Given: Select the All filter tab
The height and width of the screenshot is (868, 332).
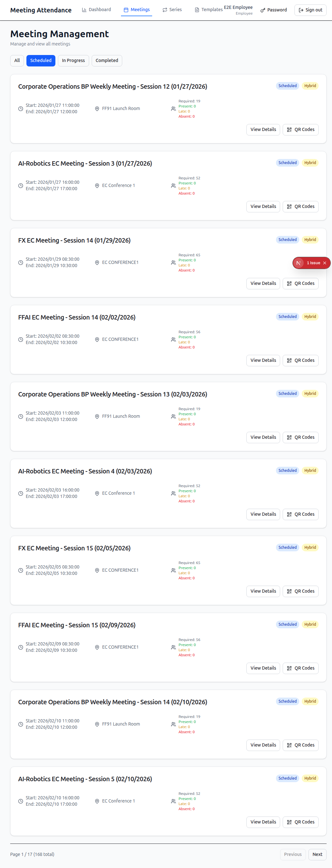Looking at the screenshot, I should [x=17, y=61].
